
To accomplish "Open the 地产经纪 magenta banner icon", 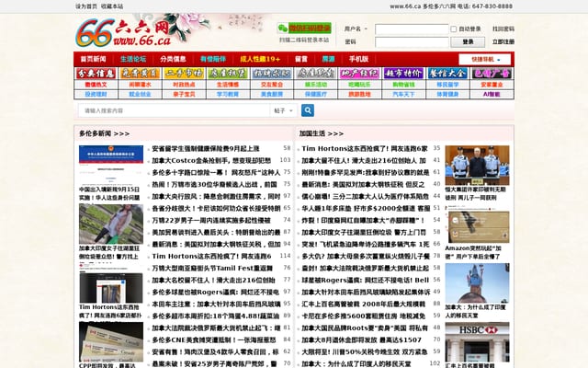I will [x=359, y=74].
